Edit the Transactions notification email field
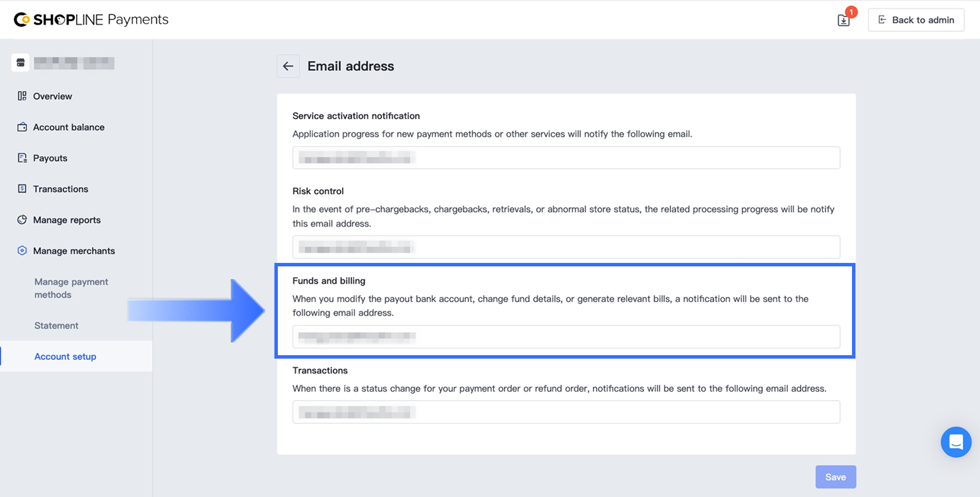The image size is (980, 497). 566,412
